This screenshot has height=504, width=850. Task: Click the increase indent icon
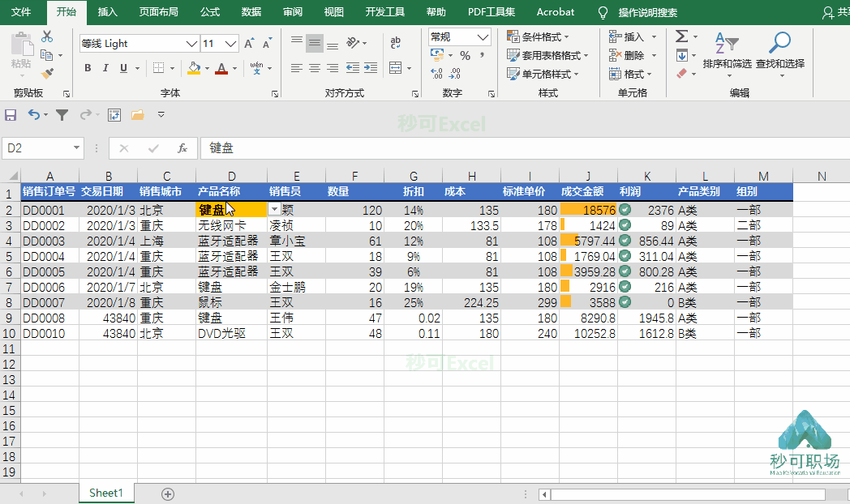(371, 68)
